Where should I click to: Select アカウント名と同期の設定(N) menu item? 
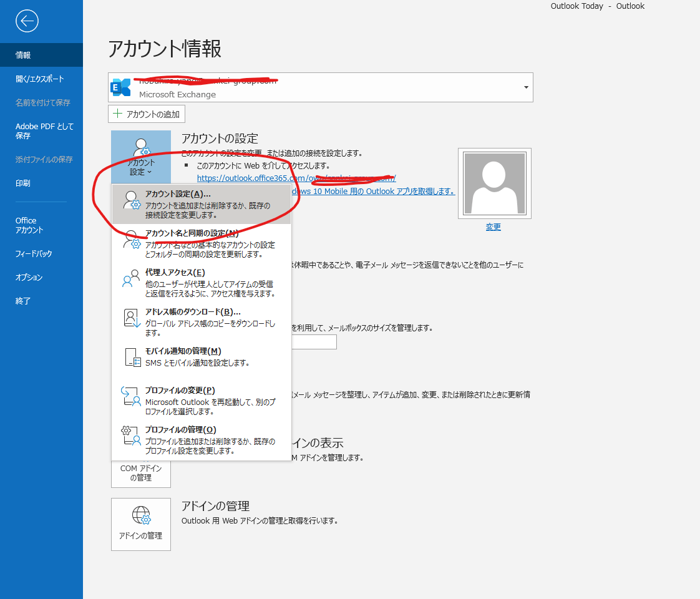pyautogui.click(x=202, y=243)
